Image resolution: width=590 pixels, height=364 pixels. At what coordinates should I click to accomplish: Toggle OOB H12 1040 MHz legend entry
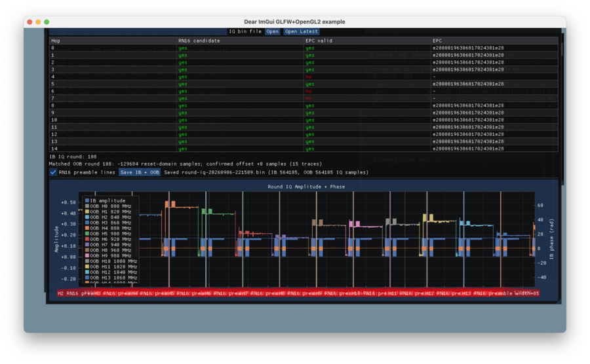point(111,272)
